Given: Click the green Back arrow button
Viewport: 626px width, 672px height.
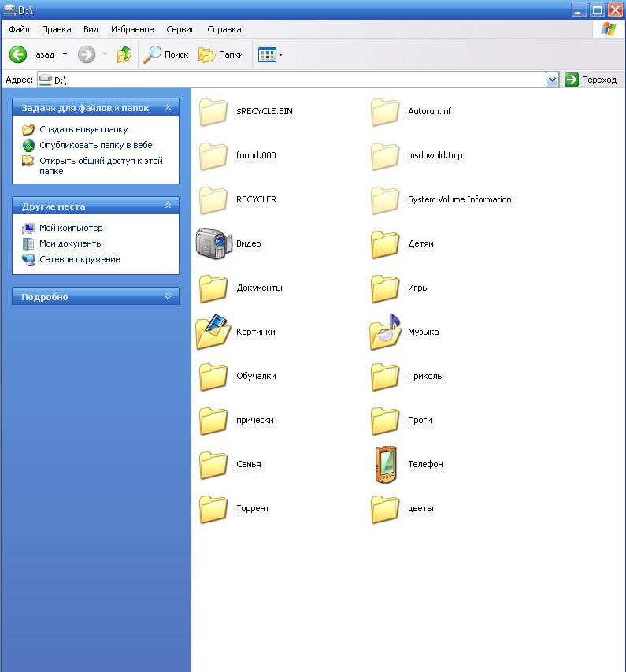Looking at the screenshot, I should point(18,54).
